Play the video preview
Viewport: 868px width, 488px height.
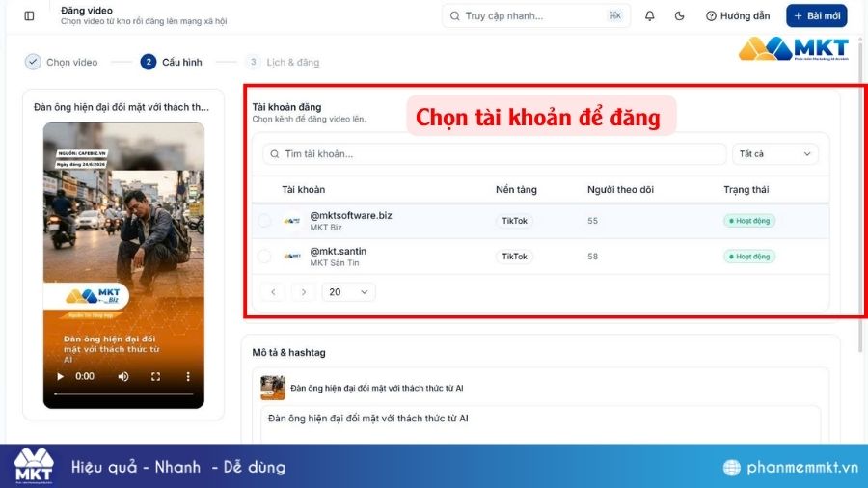(x=60, y=377)
